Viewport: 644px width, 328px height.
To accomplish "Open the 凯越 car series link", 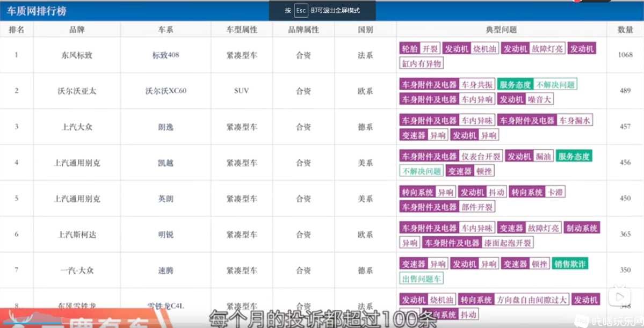I will click(x=165, y=163).
